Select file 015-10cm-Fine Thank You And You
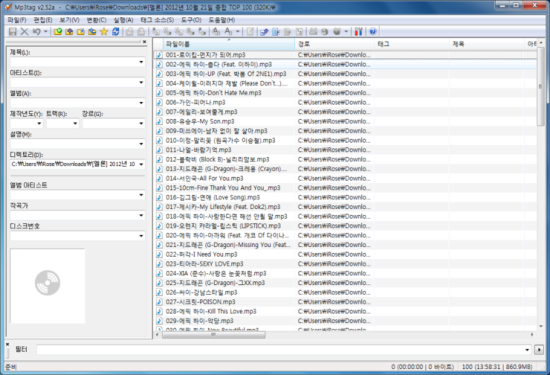The height and width of the screenshot is (375, 550). pyautogui.click(x=223, y=188)
